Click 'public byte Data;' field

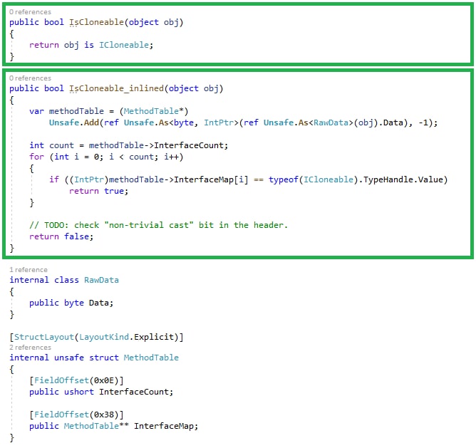71,303
